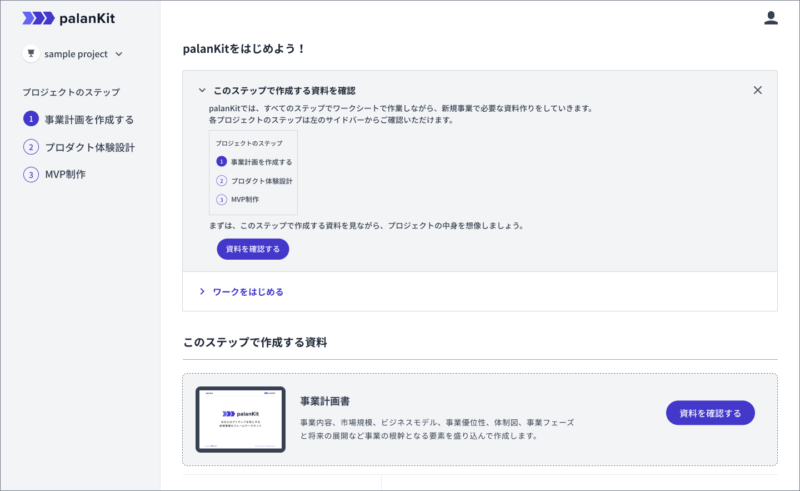
Task: Click step number 3 circle in sidebar
Action: click(31, 175)
